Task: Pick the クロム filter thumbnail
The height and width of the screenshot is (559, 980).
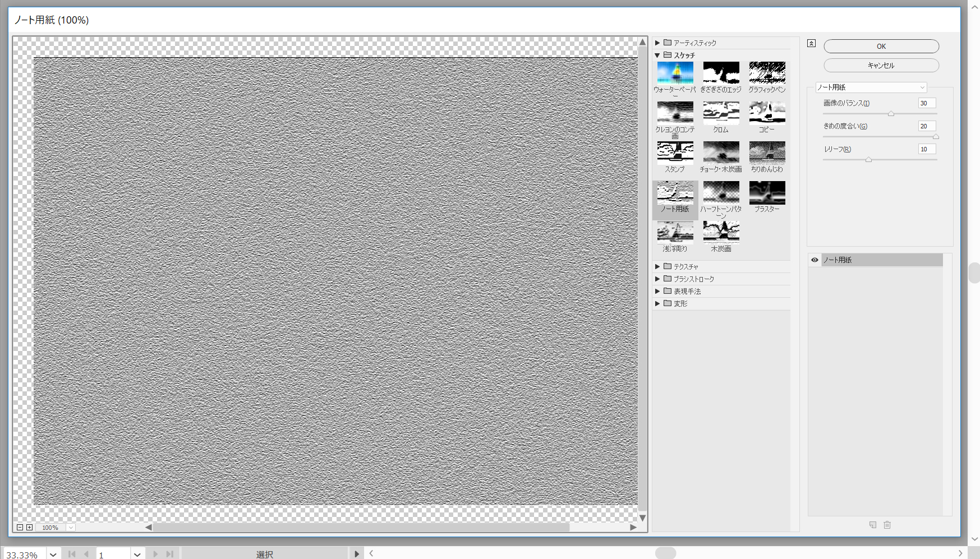Action: (721, 113)
